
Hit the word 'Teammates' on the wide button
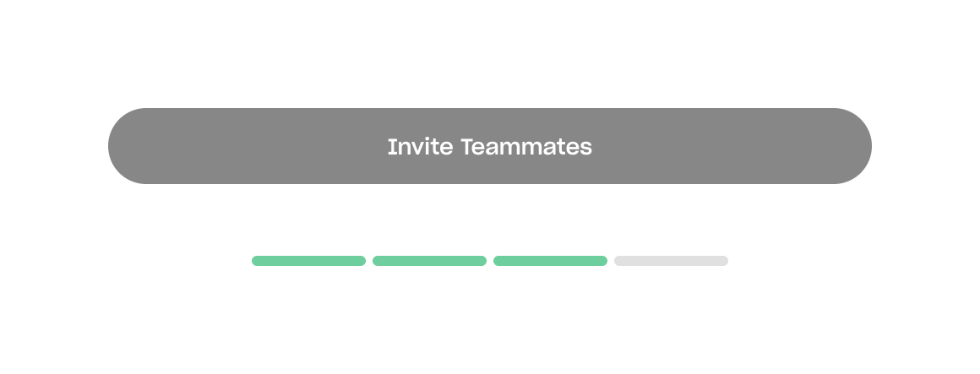pyautogui.click(x=526, y=147)
